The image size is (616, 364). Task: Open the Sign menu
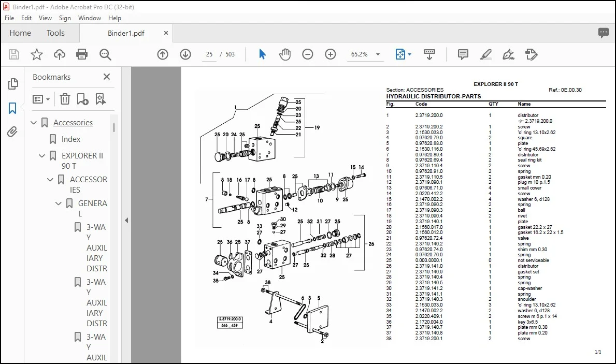coord(65,18)
